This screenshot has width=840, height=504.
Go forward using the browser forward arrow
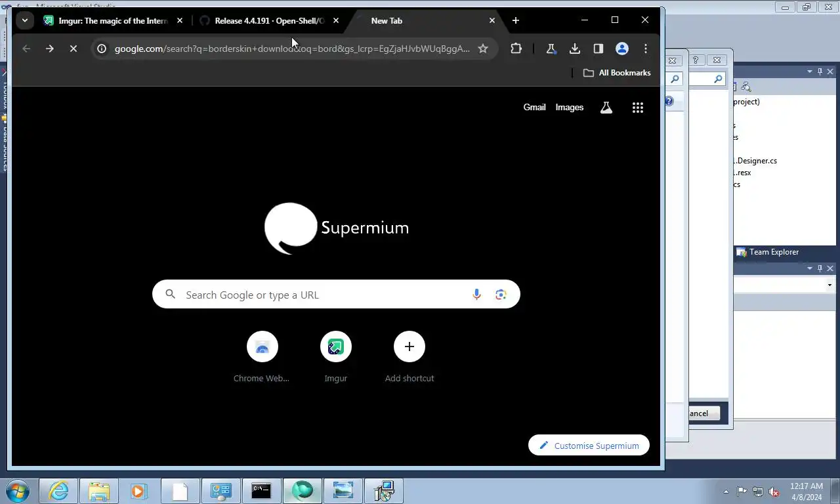pyautogui.click(x=50, y=49)
